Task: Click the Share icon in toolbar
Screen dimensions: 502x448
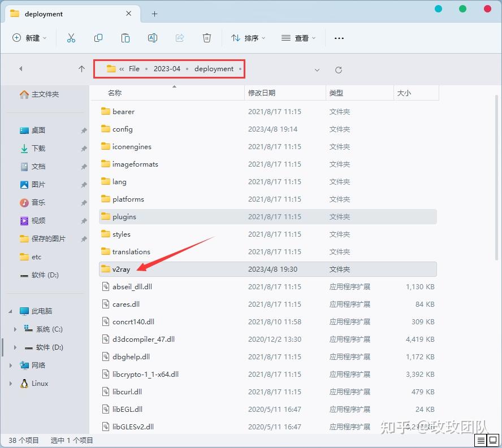Action: click(x=180, y=38)
